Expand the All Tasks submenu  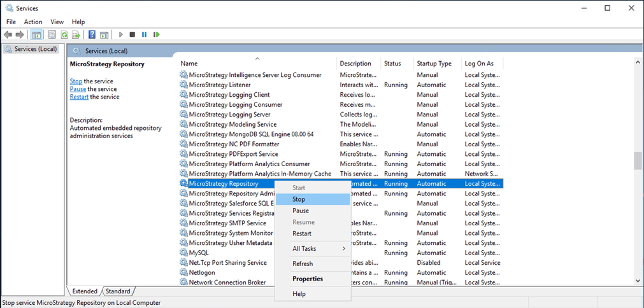coord(313,249)
